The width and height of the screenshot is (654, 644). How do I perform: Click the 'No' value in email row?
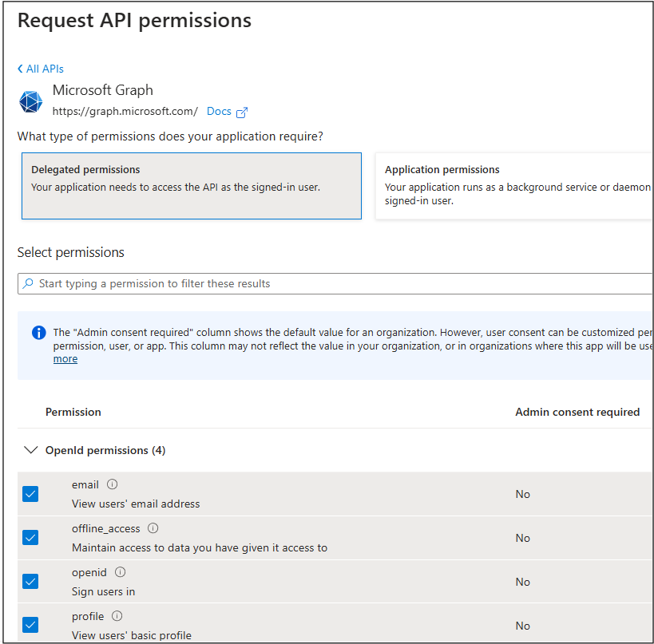522,494
